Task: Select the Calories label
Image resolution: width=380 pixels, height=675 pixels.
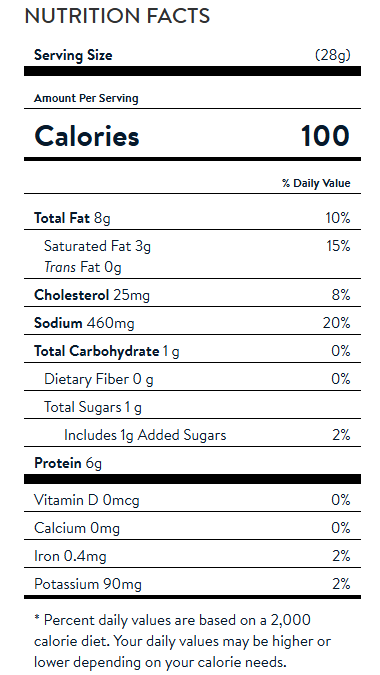Action: (87, 136)
